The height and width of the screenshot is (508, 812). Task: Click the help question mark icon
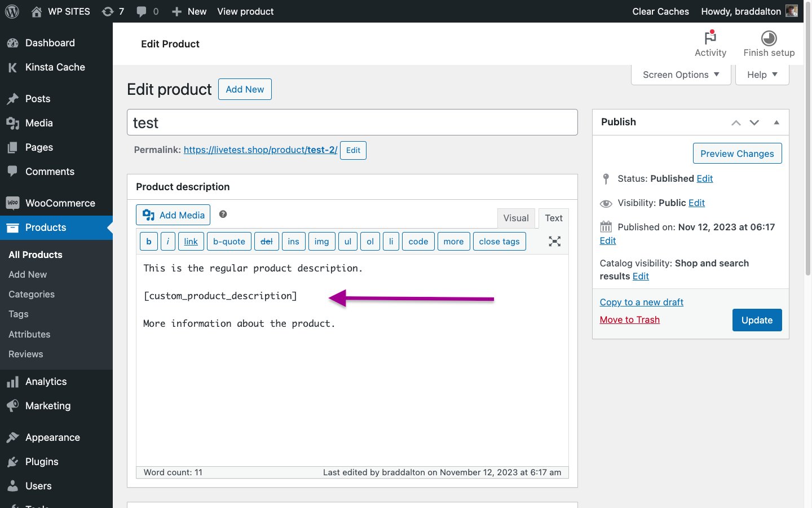click(223, 214)
